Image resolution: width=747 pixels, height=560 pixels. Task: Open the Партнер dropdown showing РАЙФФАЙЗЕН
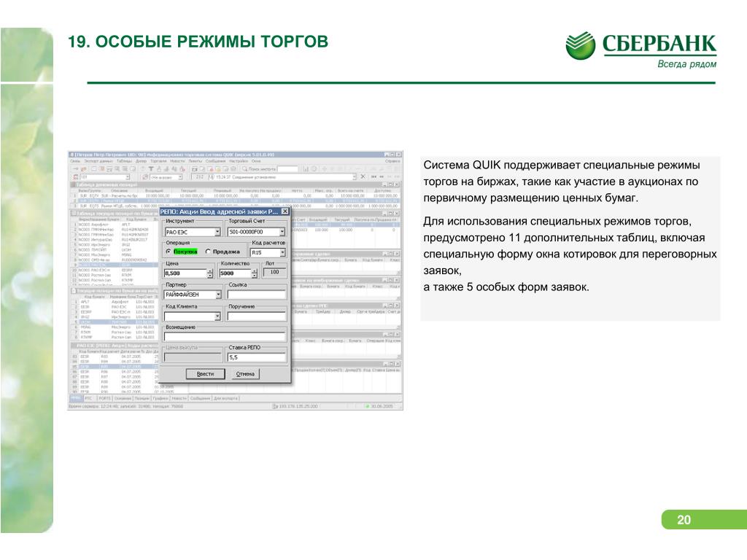click(193, 295)
